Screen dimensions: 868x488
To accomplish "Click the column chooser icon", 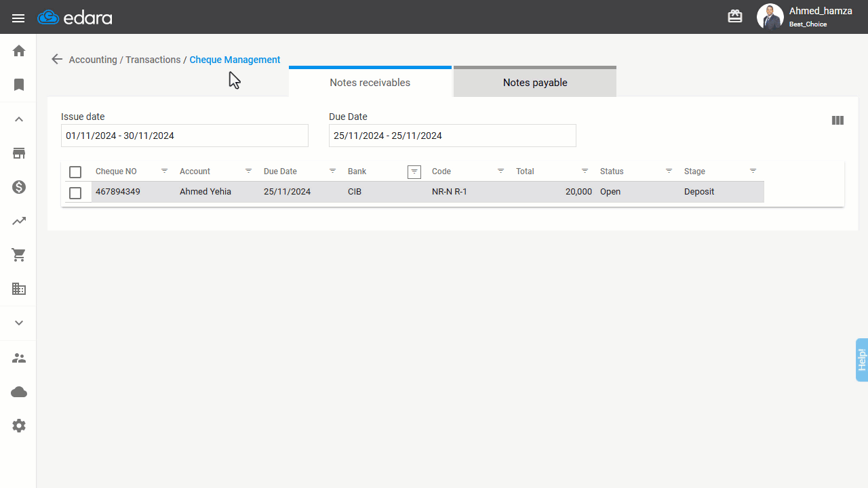I will coord(837,120).
